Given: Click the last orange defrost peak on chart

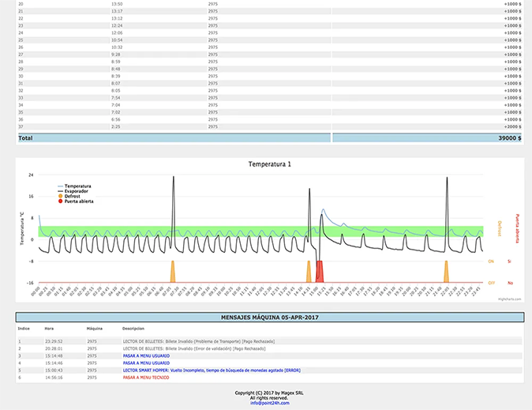Looking at the screenshot, I should point(446,272).
